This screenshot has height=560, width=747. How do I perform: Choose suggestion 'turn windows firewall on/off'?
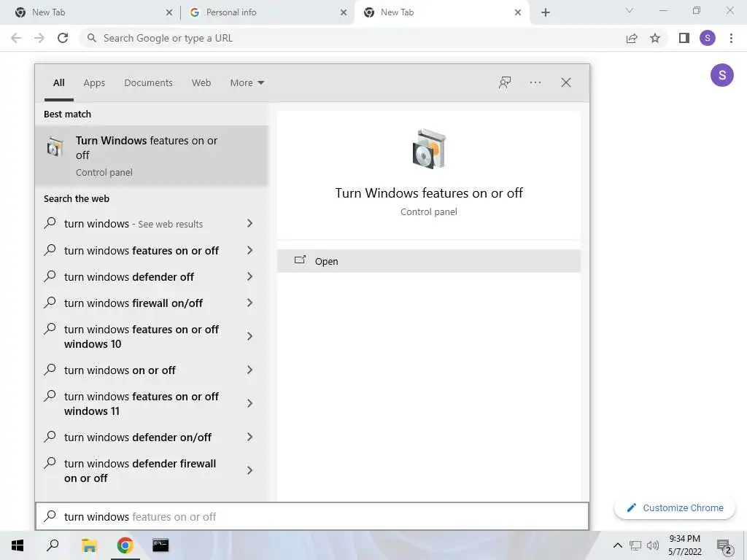133,303
